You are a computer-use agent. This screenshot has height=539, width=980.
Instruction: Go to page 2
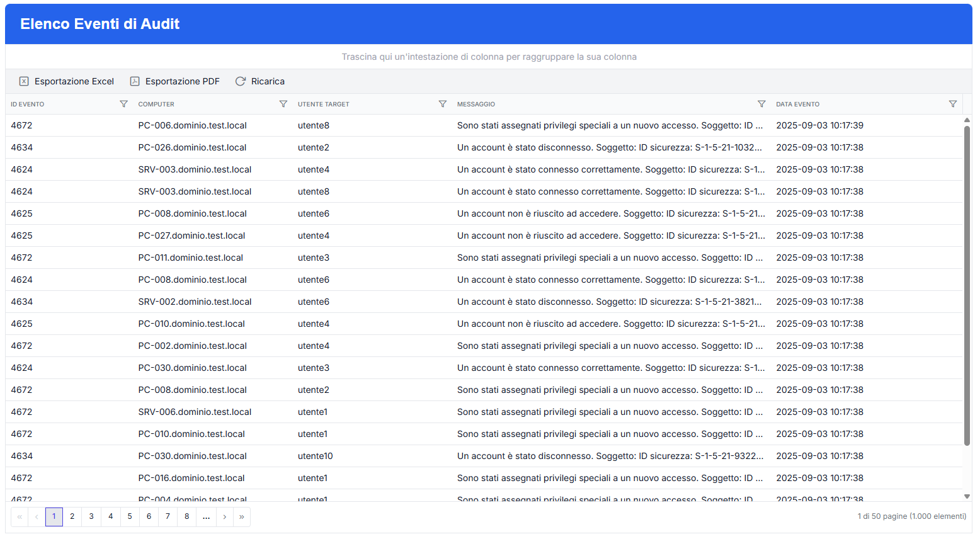[72, 517]
